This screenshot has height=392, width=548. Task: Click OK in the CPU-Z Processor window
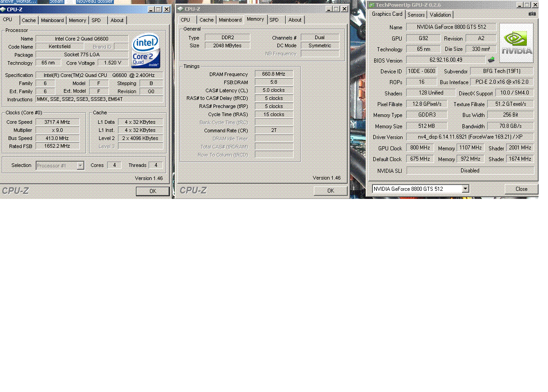(x=153, y=191)
